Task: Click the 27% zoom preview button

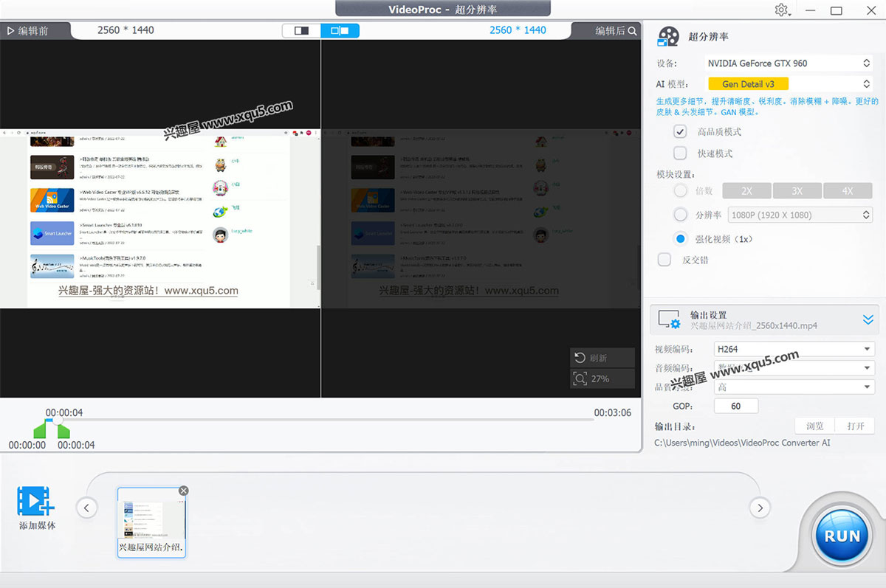Action: [602, 378]
